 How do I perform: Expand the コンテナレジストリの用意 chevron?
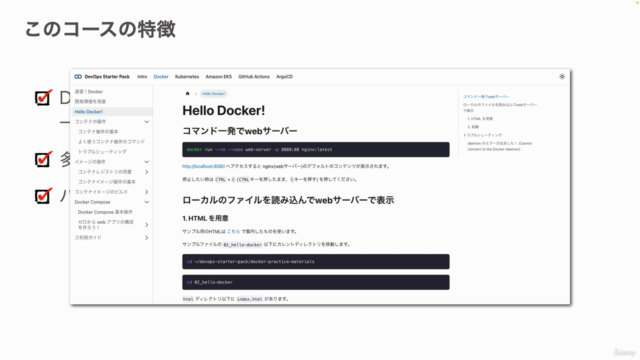click(x=147, y=172)
